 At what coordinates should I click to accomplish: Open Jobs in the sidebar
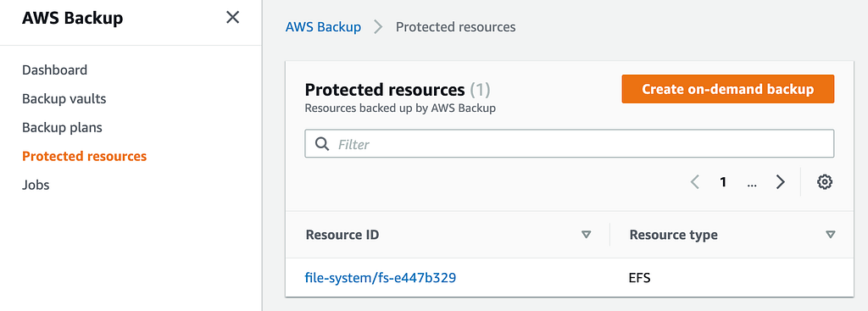coord(36,185)
